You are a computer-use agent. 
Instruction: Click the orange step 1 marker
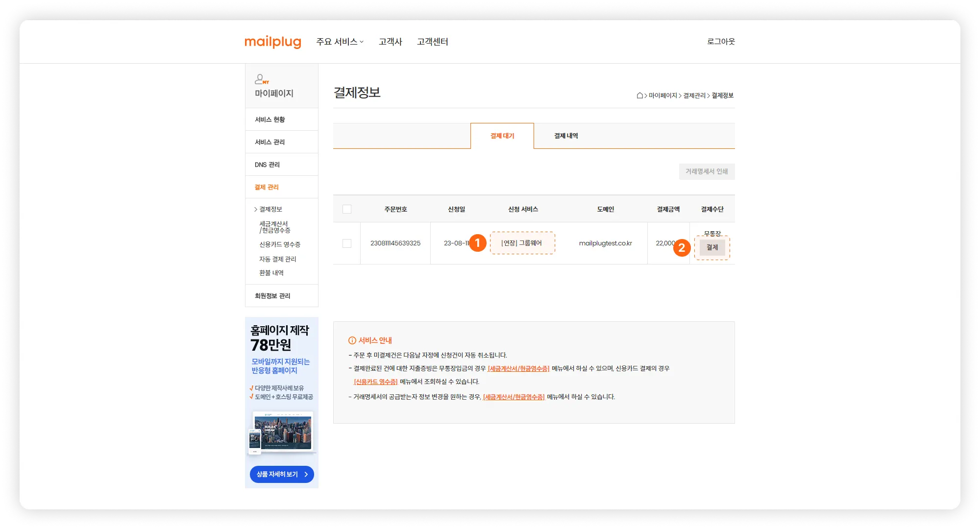tap(477, 243)
